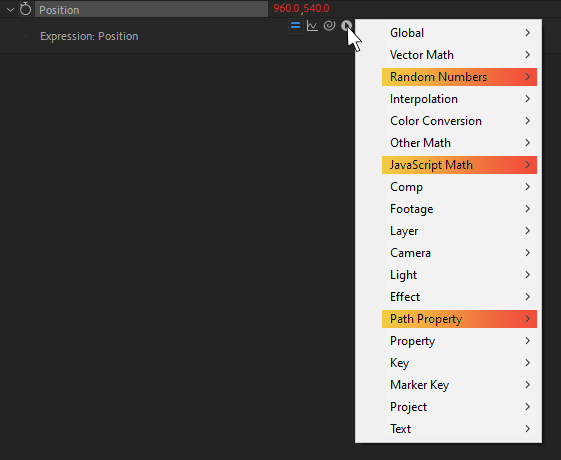
Task: Open the Other Math submenu
Action: [459, 143]
